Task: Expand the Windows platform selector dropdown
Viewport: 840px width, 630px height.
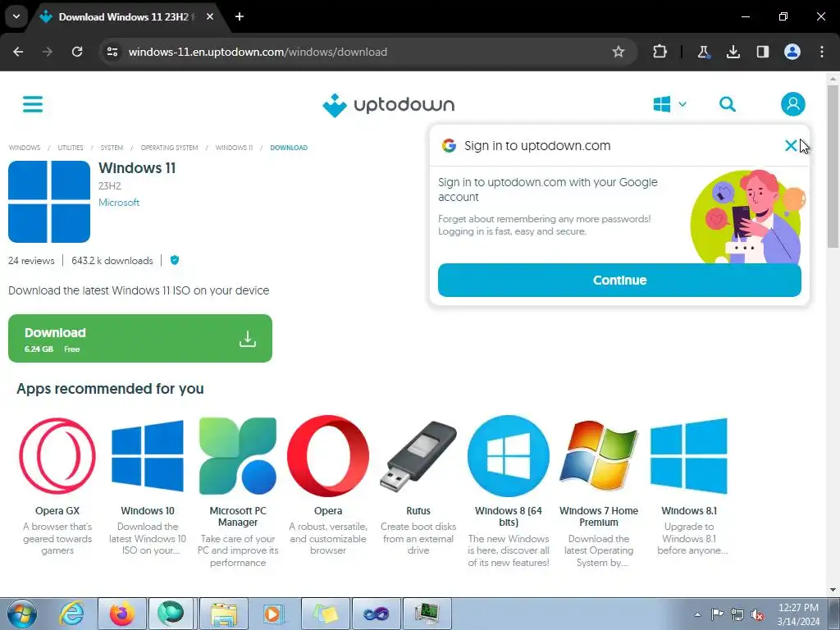Action: coord(669,104)
